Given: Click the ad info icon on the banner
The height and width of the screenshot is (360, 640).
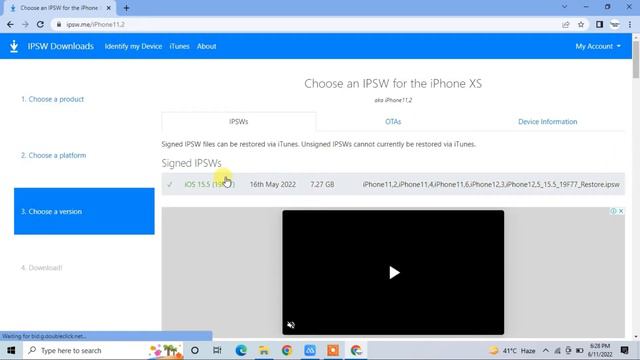Looking at the screenshot, I should click(x=613, y=211).
